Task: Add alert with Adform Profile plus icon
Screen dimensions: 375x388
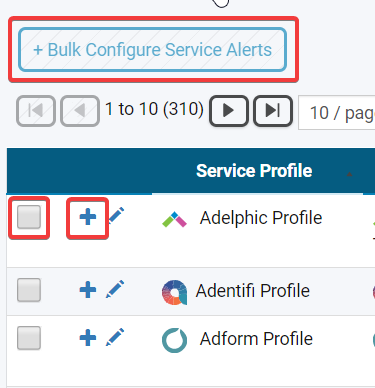Action: tap(88, 337)
